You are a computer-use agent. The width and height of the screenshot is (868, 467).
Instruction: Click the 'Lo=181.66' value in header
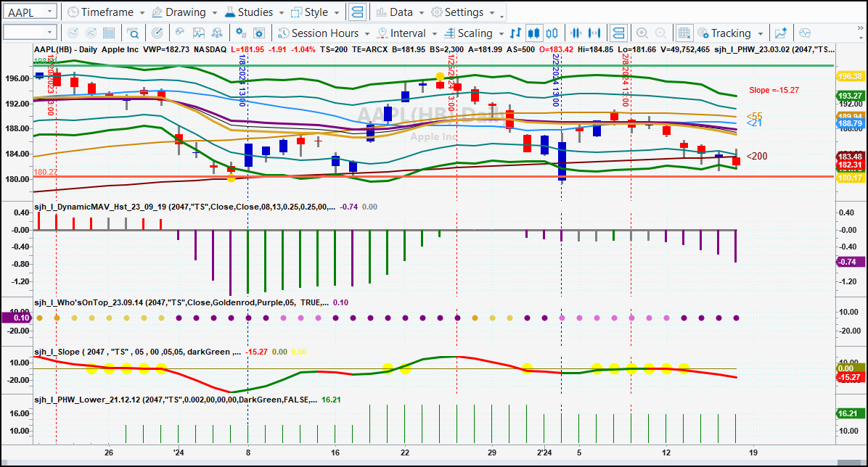pos(636,49)
